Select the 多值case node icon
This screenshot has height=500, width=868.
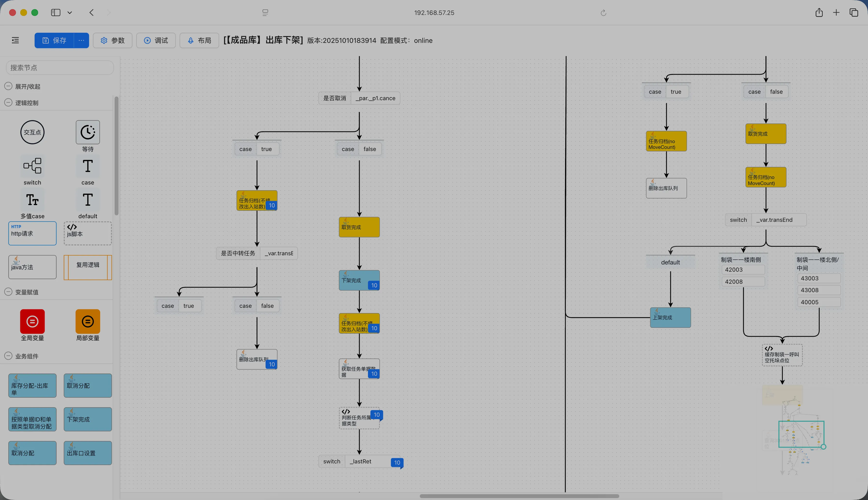coord(32,200)
